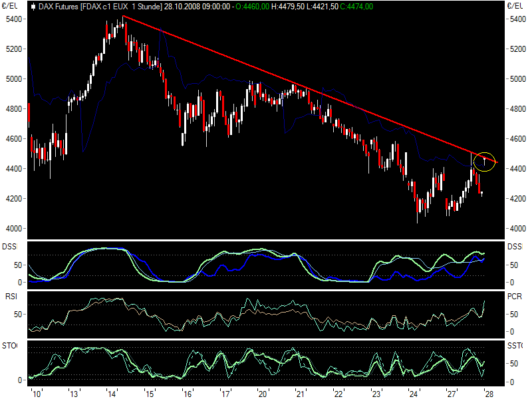
Task: Click the RSI indicator label
Action: 11,297
